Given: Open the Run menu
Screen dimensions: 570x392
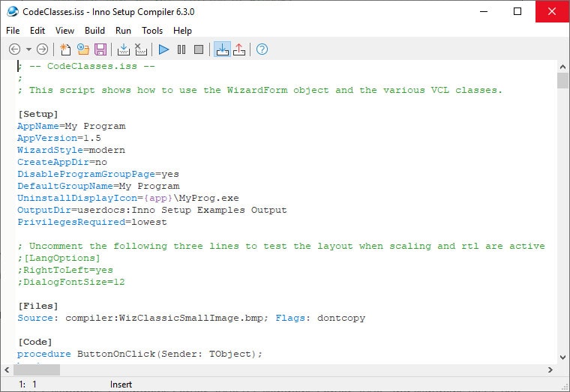Looking at the screenshot, I should [x=123, y=31].
